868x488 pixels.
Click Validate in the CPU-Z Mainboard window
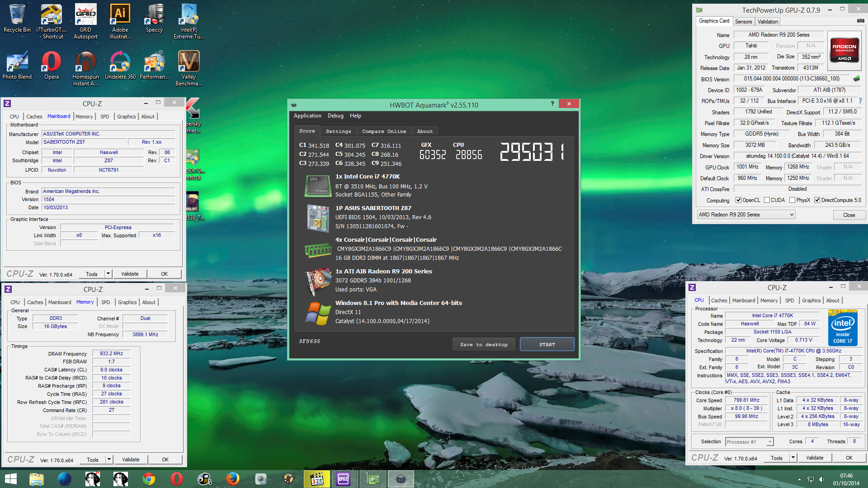tap(130, 274)
